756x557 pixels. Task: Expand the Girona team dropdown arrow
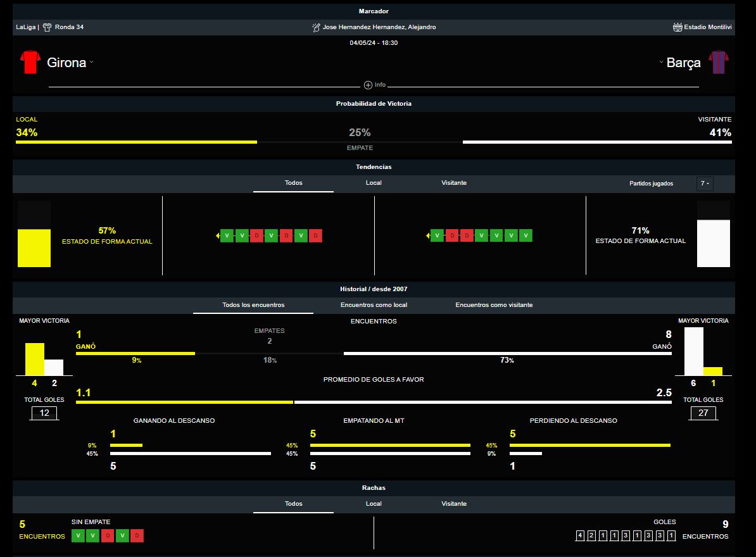(92, 62)
